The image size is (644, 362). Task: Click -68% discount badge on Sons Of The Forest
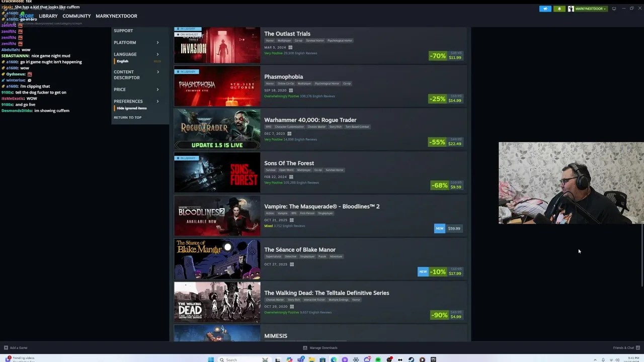[439, 186]
